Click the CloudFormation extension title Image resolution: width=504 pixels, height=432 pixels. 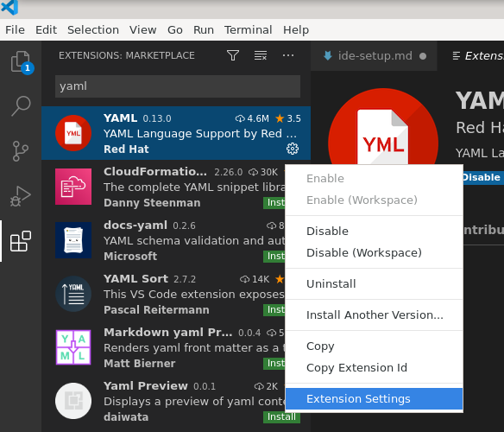tap(155, 172)
